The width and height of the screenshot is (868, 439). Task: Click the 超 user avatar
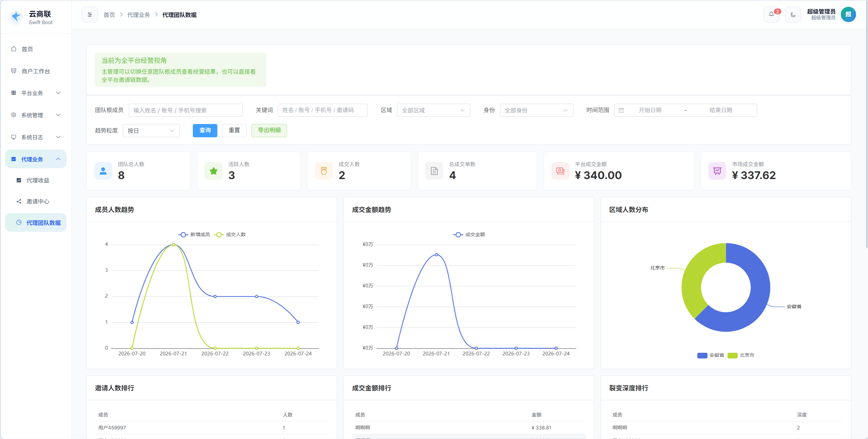click(x=848, y=14)
